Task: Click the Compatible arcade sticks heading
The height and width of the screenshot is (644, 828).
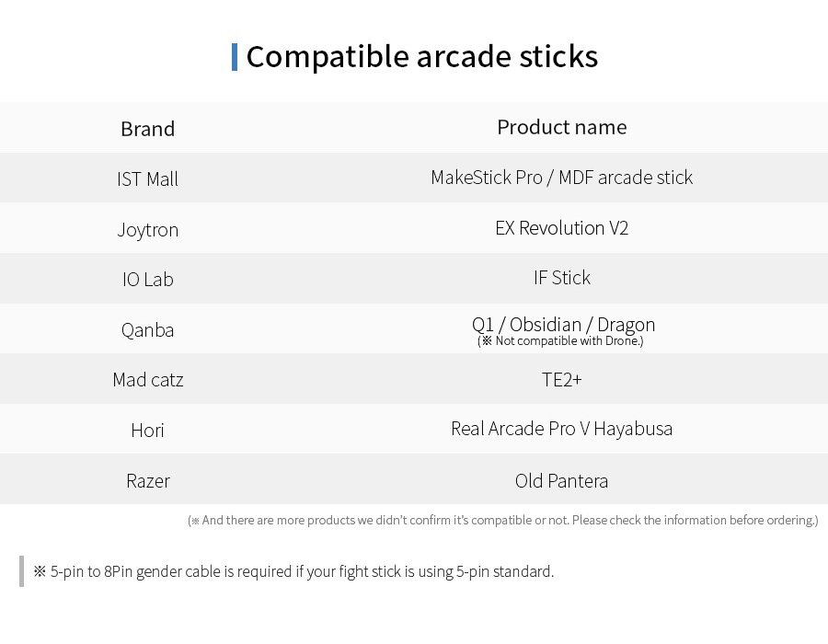Action: 422,56
